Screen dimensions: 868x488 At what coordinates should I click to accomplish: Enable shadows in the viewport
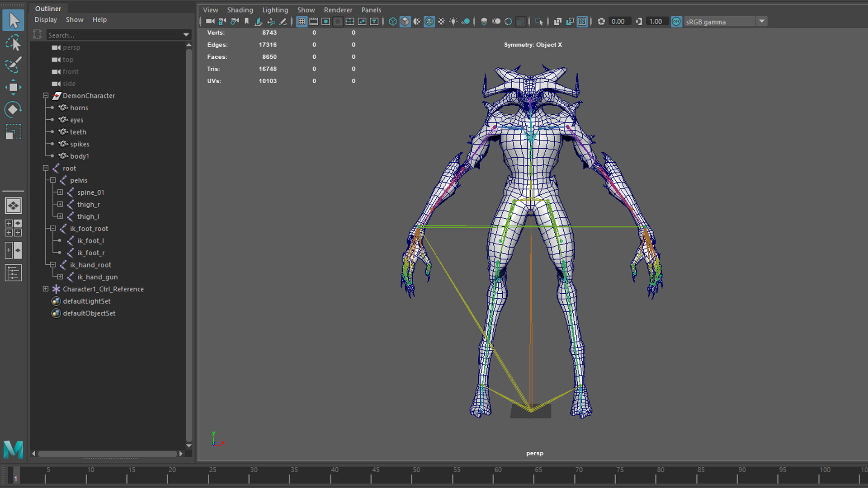(x=465, y=21)
